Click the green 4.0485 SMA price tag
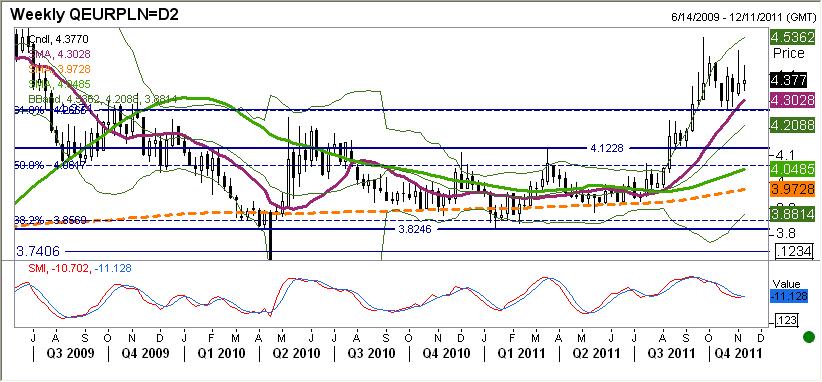 point(792,170)
